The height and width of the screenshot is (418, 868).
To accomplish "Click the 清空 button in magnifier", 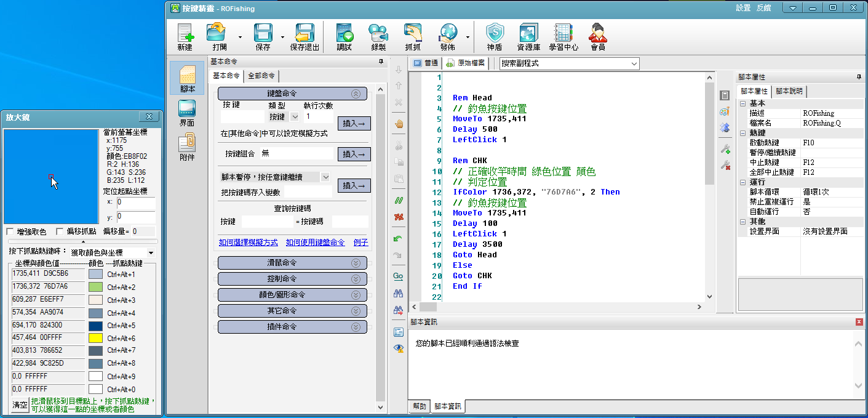I will (20, 405).
